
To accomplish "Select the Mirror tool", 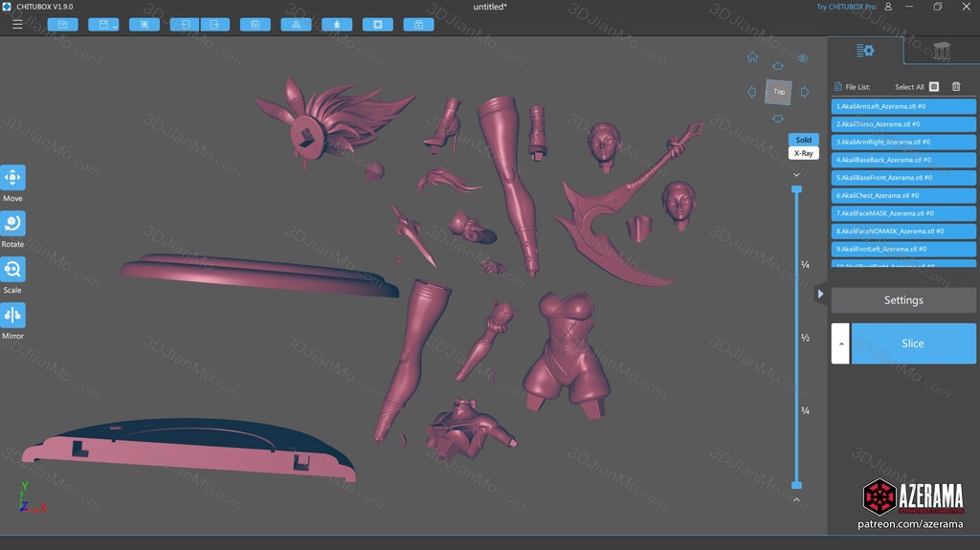I will coord(12,315).
